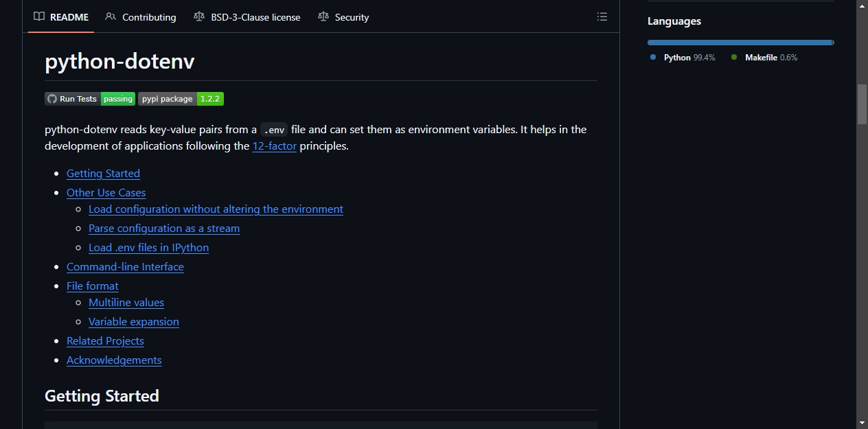Click the Makefile 0.6% language entry

coord(764,58)
